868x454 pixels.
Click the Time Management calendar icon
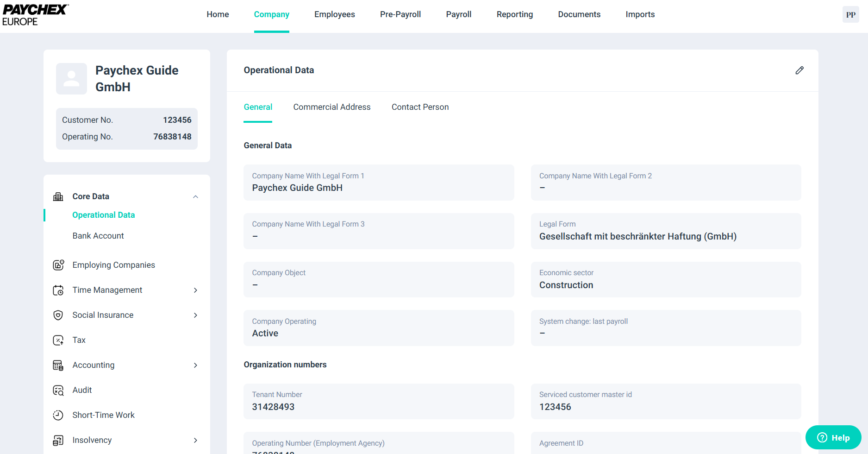click(58, 290)
